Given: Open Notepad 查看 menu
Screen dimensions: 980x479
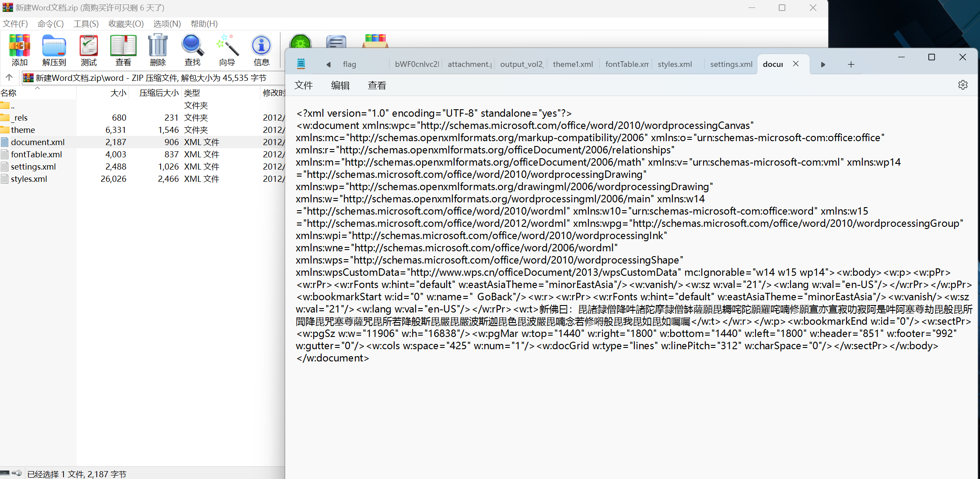Looking at the screenshot, I should (x=377, y=85).
